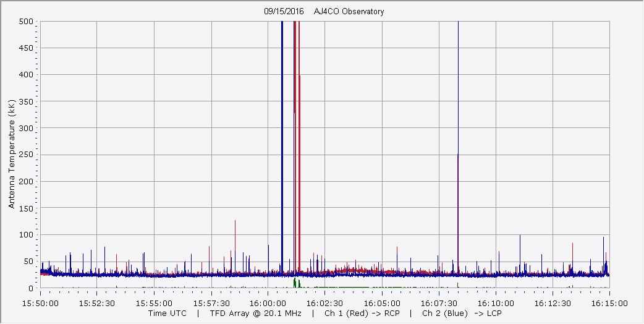Click the 450 value on the y-axis
Viewport: 644px width, 324px height.
[26, 48]
